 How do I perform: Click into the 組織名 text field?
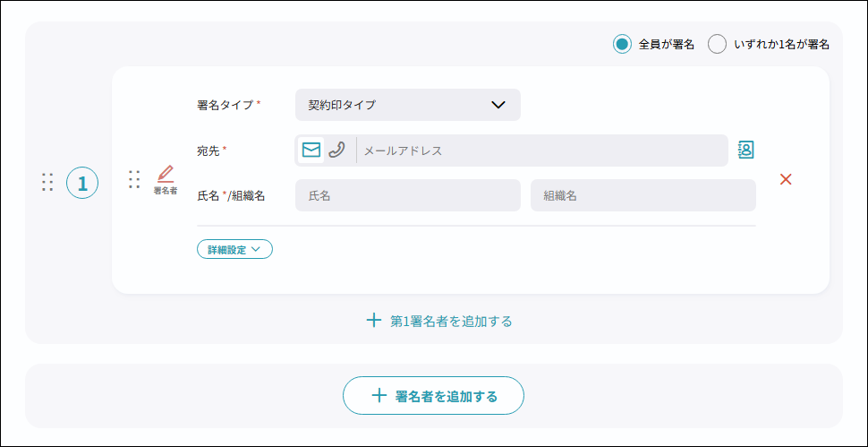click(x=642, y=195)
